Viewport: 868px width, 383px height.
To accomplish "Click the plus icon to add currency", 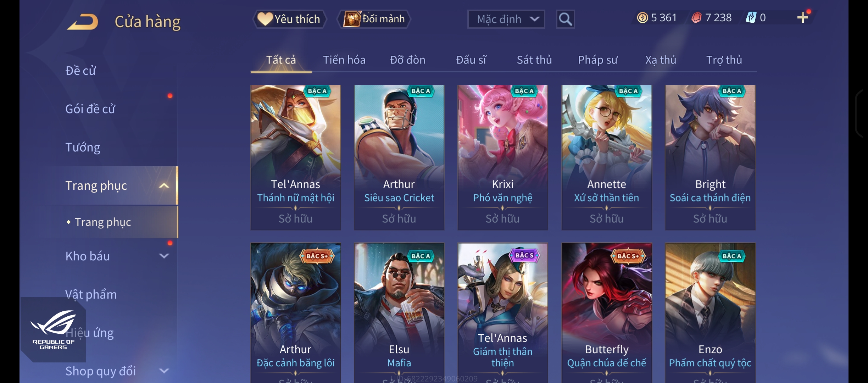I will [802, 17].
